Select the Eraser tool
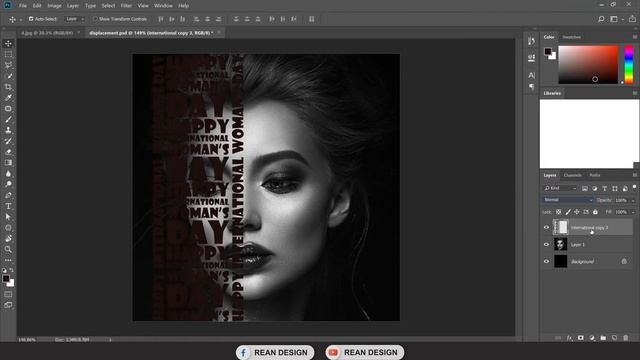This screenshot has height=360, width=640. 8,152
